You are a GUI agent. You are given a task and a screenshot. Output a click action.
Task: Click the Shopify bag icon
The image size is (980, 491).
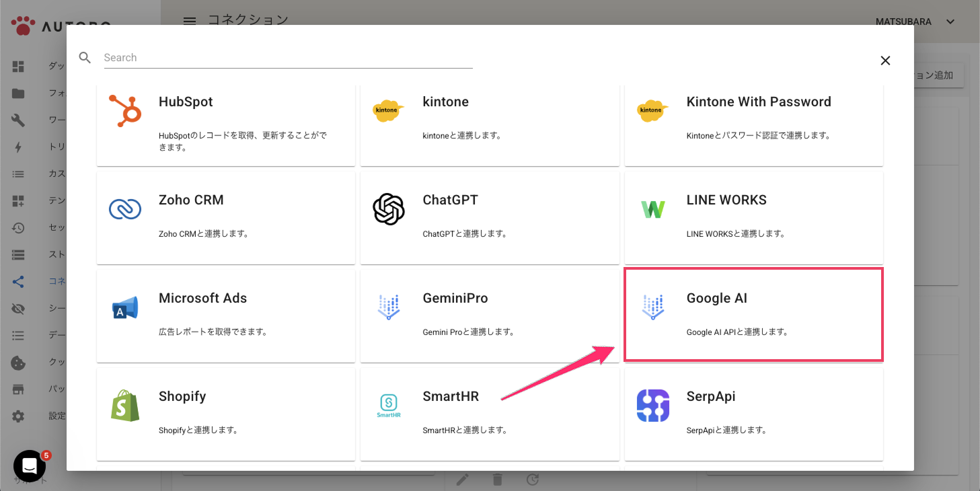pos(125,406)
